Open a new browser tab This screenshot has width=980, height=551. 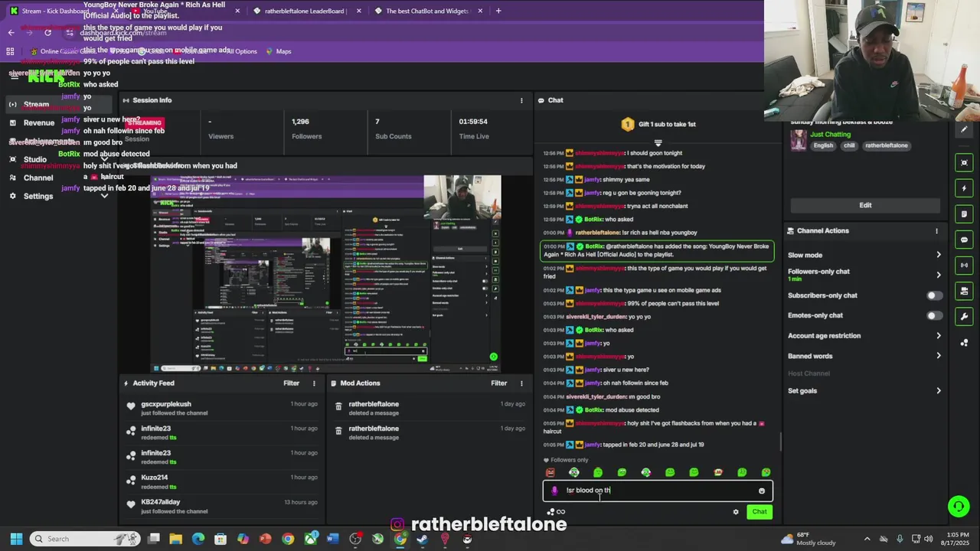pos(498,11)
